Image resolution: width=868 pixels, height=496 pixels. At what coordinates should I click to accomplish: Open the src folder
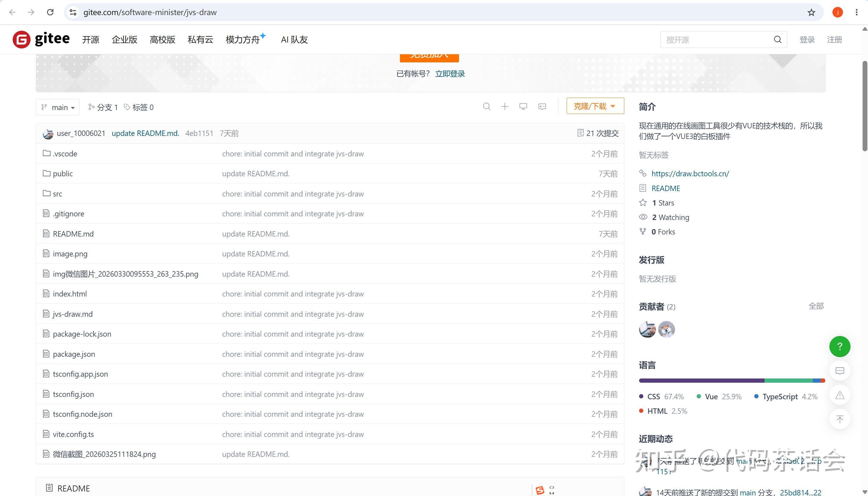(57, 193)
